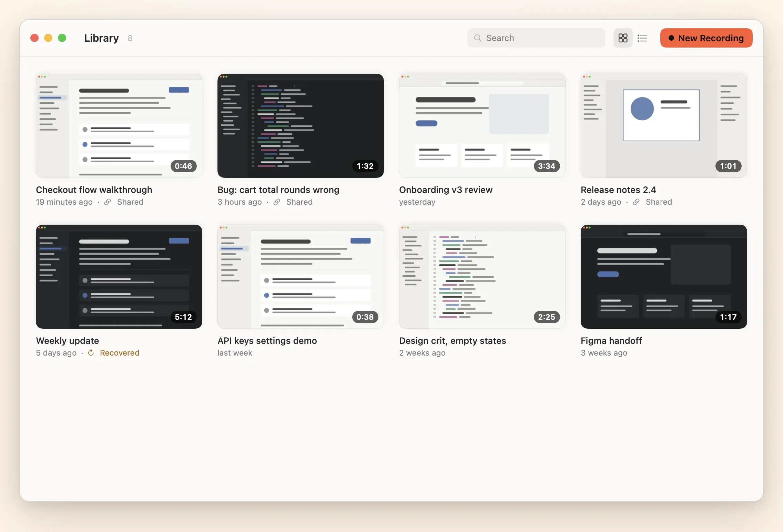Image resolution: width=783 pixels, height=532 pixels.
Task: Select title 'Figma handoff'
Action: point(611,341)
